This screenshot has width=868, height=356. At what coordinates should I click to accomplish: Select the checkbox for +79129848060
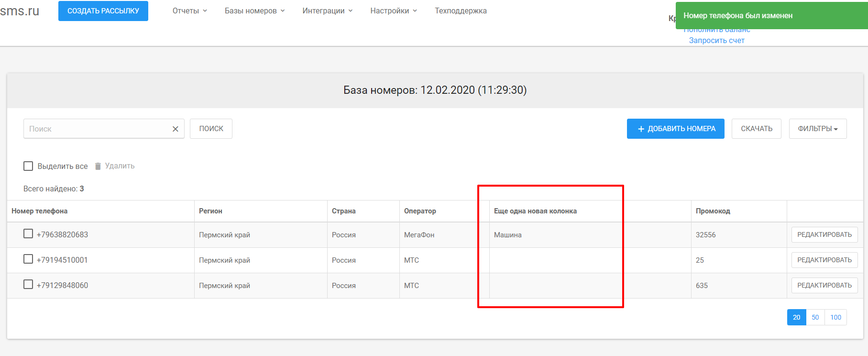tap(28, 284)
